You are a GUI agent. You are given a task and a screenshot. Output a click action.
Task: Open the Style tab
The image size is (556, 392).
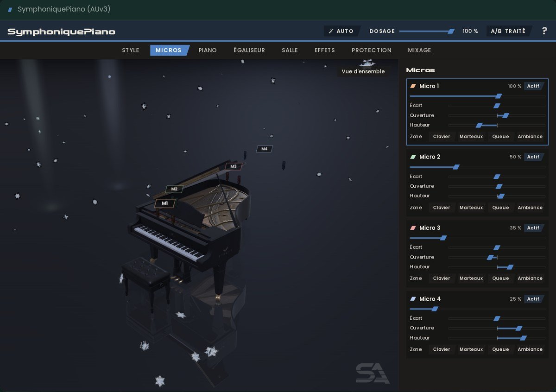tap(131, 50)
